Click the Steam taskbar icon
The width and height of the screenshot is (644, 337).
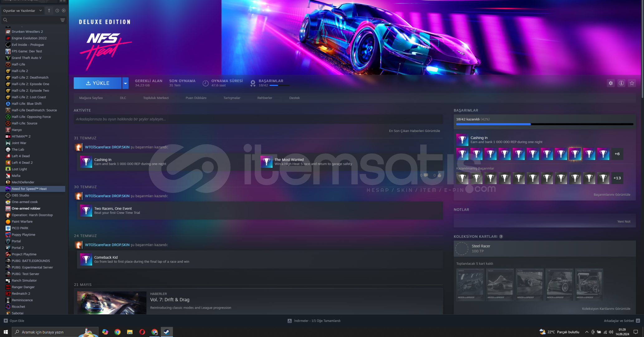pos(167,332)
